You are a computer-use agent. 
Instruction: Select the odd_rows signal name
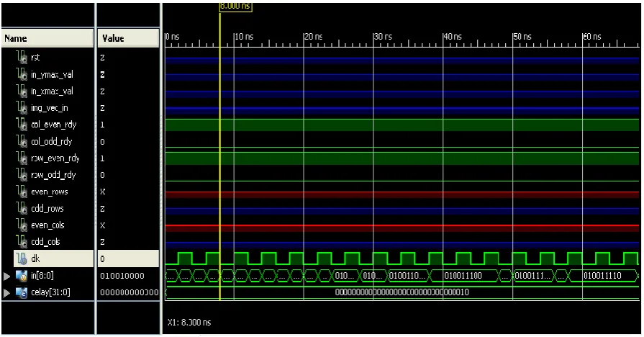point(47,209)
